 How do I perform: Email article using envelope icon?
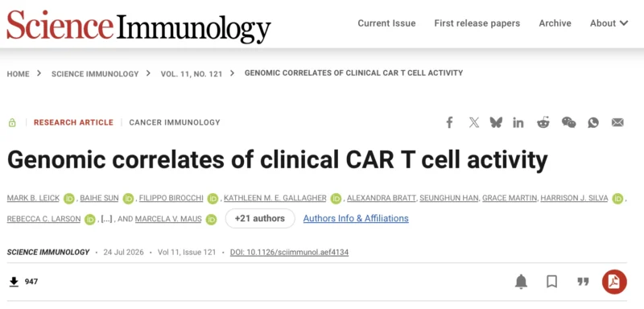(x=617, y=122)
